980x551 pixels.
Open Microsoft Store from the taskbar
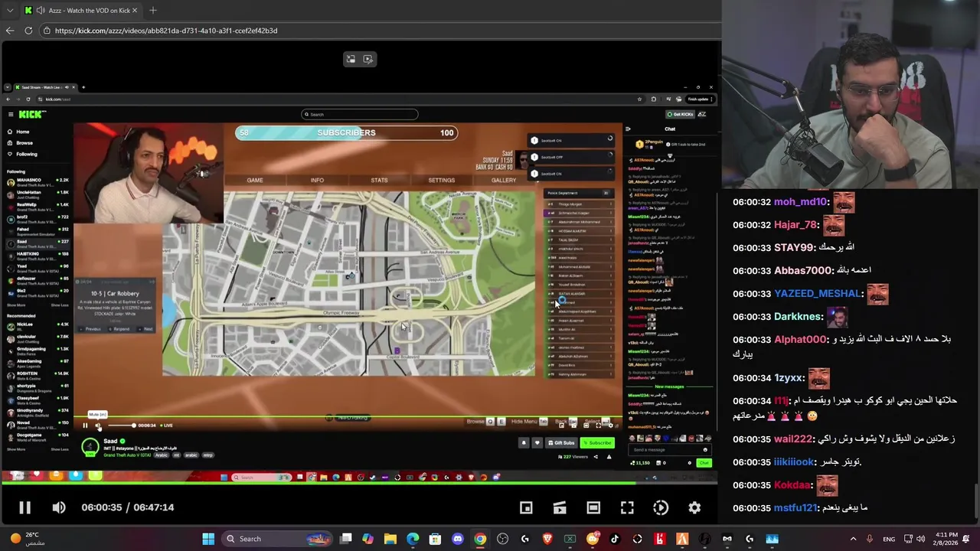(435, 539)
